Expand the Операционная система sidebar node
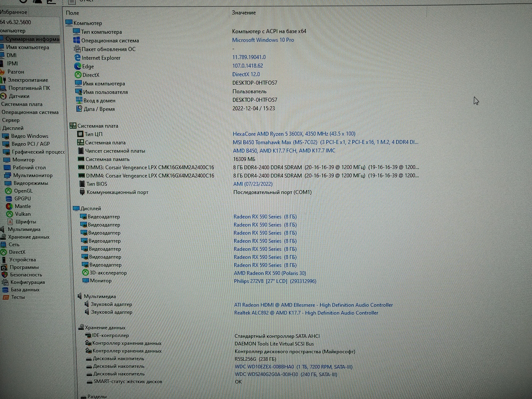 coord(30,112)
